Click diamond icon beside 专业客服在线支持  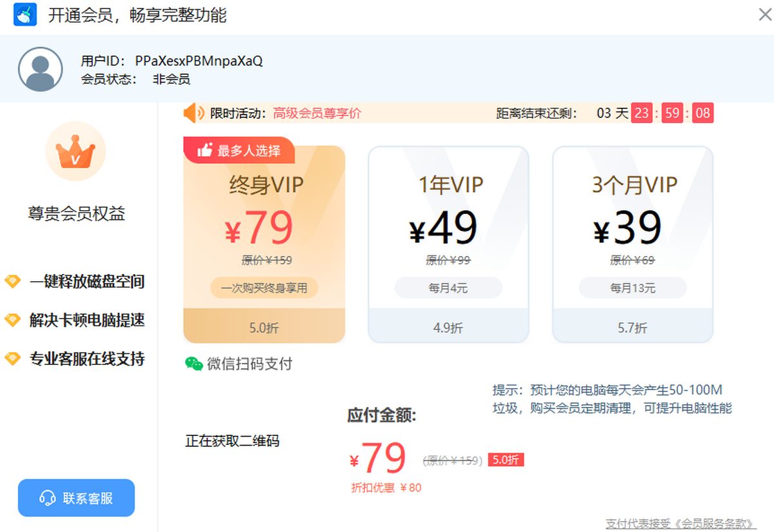13,359
